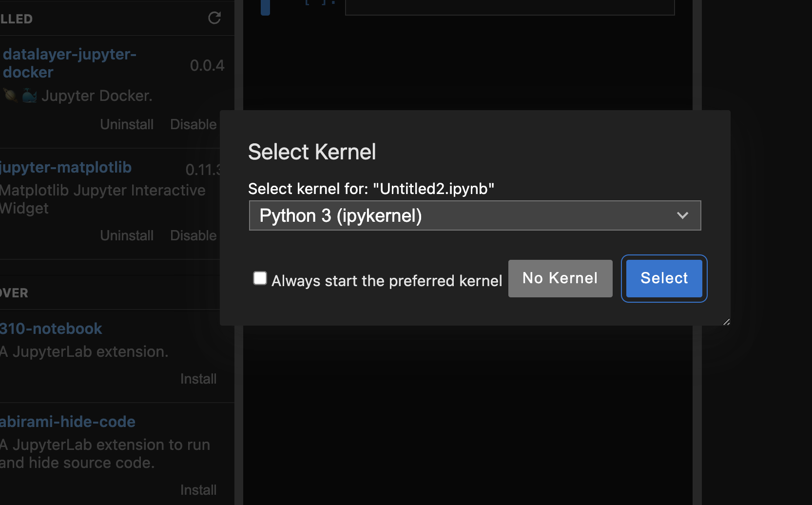Open the 310-notebook extension link
Image resolution: width=812 pixels, height=505 pixels.
(x=51, y=329)
